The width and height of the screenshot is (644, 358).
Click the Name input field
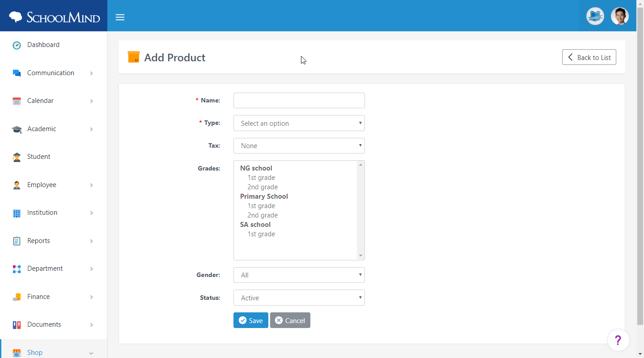pos(299,100)
